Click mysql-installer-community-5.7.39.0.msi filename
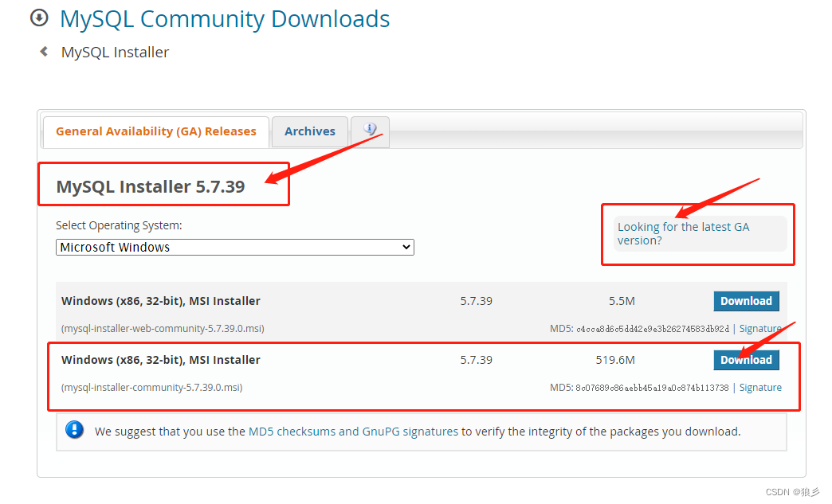Image resolution: width=832 pixels, height=504 pixels. tap(151, 388)
